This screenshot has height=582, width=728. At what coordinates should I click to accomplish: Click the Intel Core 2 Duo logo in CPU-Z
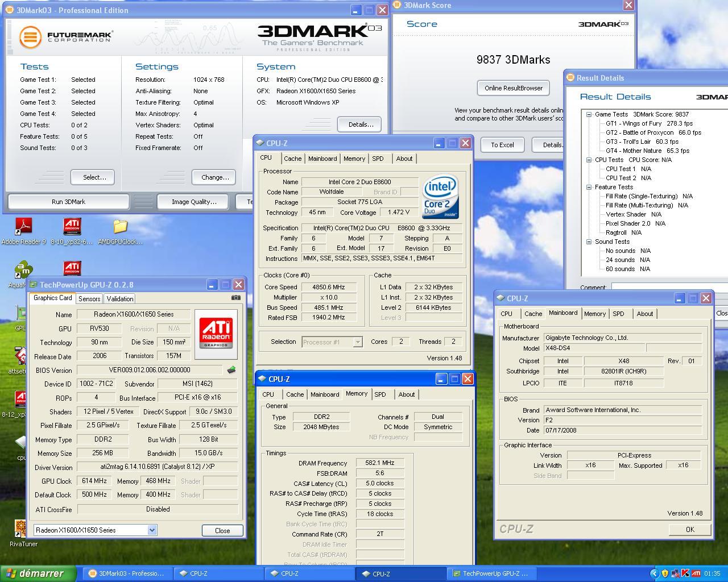(440, 198)
